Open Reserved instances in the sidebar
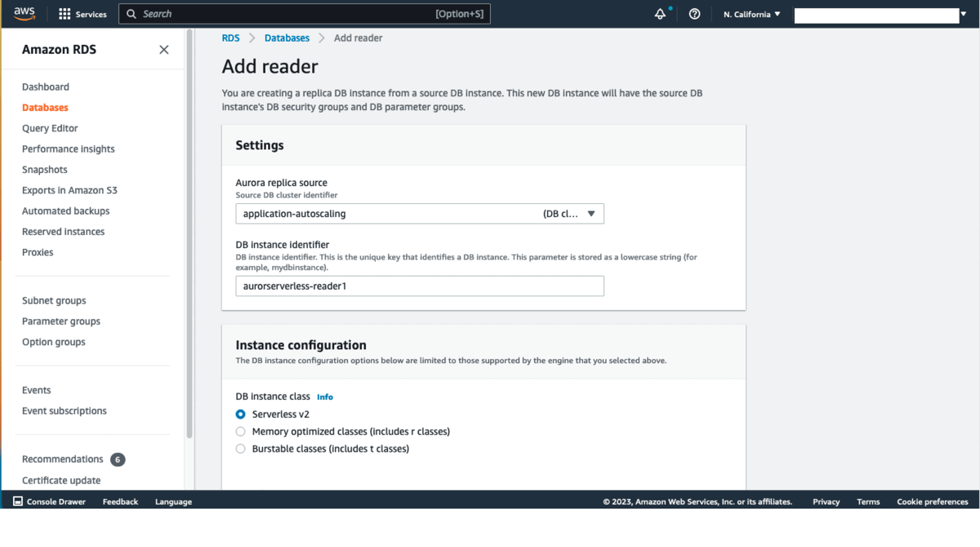The height and width of the screenshot is (547, 980). pyautogui.click(x=64, y=231)
